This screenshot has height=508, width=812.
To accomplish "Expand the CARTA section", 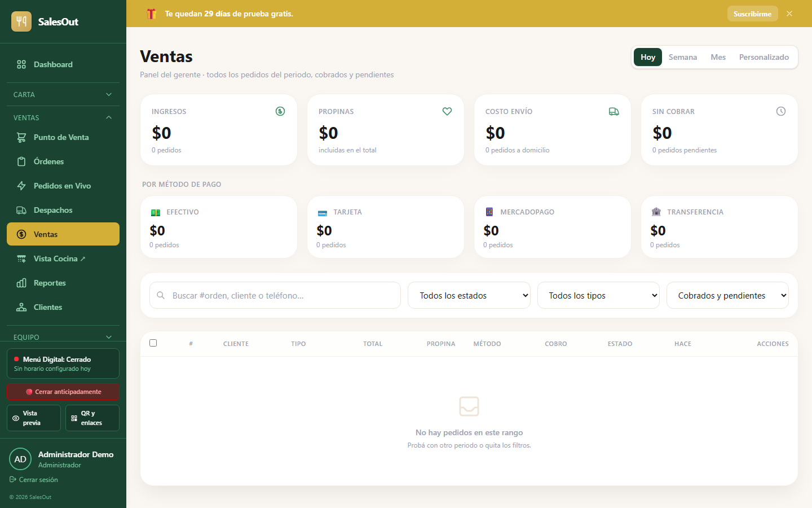I will 63,94.
